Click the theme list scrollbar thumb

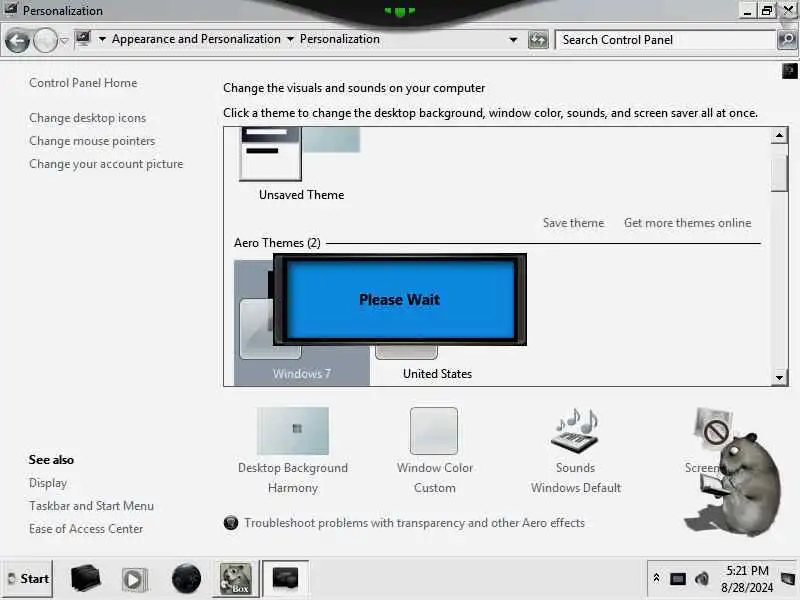pyautogui.click(x=779, y=172)
